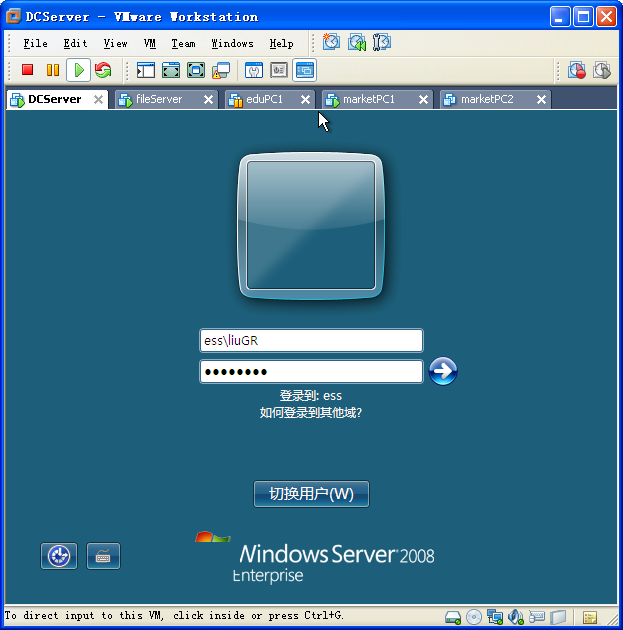Viewport: 623px width, 630px height.
Task: Switch to the marketPC2 tab
Action: 487,99
